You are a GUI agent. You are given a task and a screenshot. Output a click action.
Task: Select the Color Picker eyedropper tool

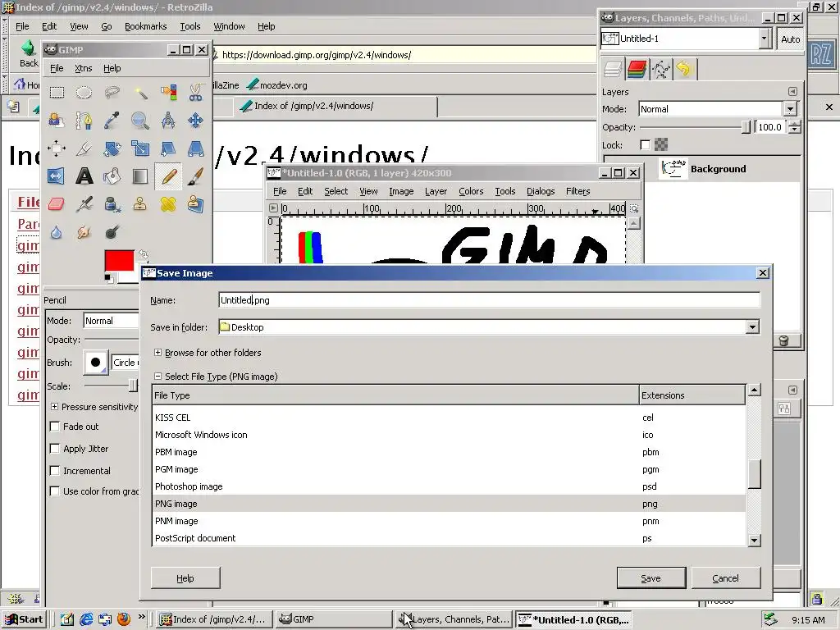click(x=112, y=121)
